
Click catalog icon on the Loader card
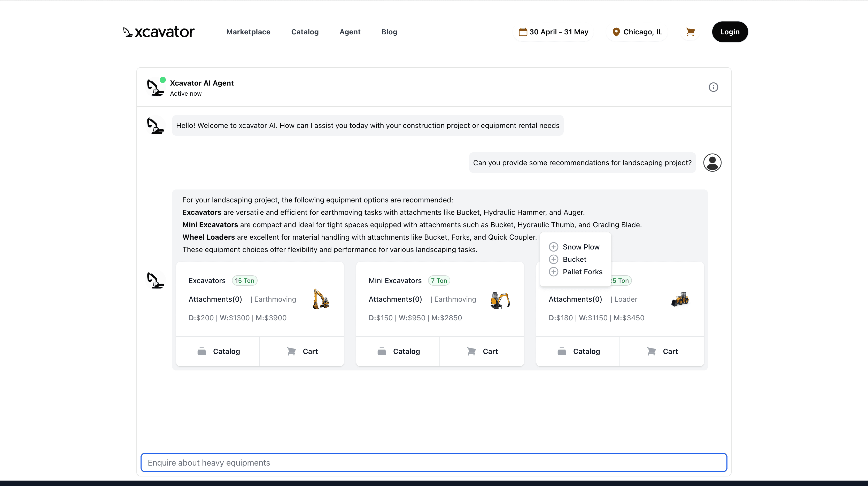point(562,351)
